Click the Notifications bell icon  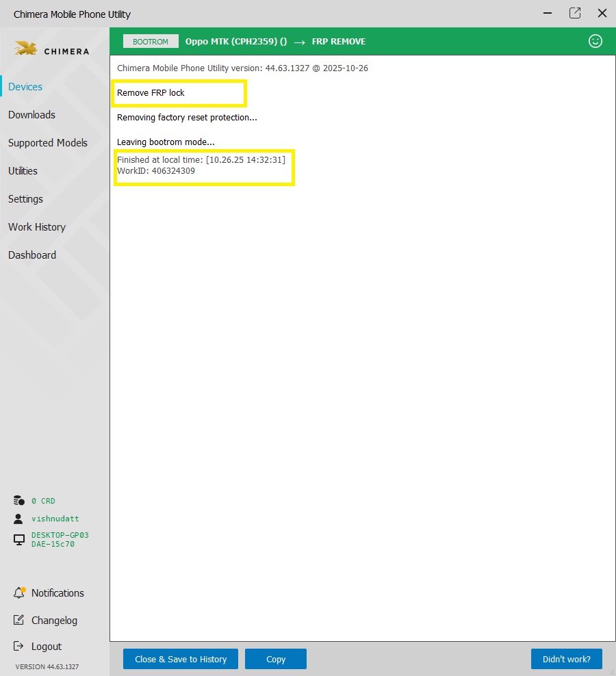click(x=19, y=593)
